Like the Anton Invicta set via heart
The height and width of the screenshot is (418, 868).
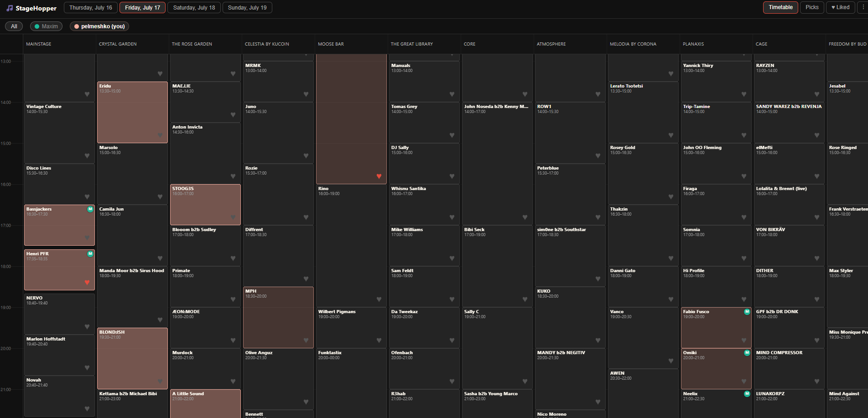click(233, 176)
